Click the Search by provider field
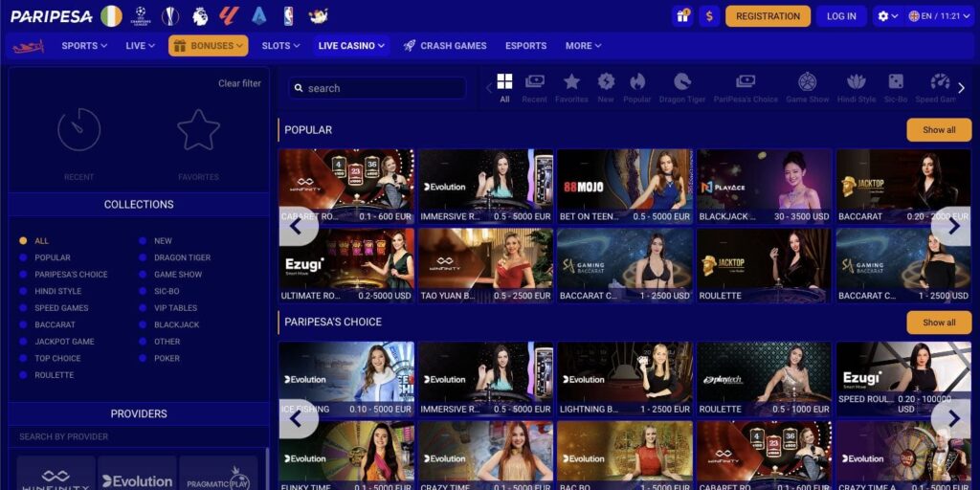Viewport: 980px width, 490px height. (139, 436)
